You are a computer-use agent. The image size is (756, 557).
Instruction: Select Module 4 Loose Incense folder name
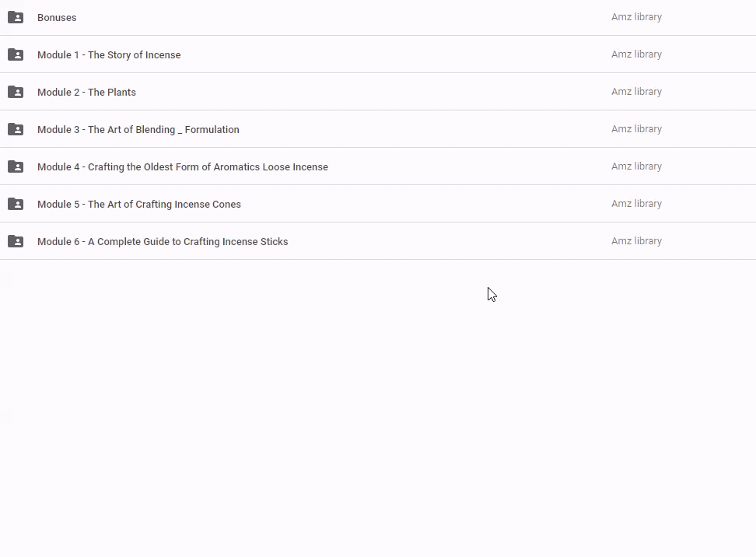click(182, 166)
